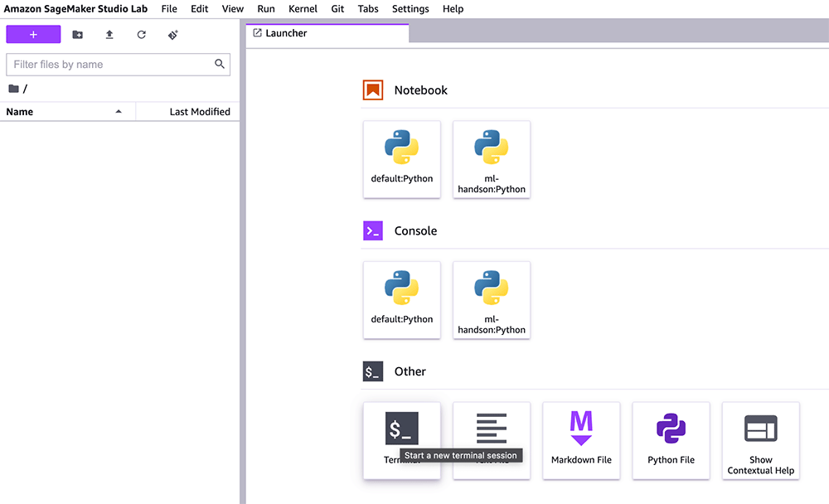Click the upload files icon

coord(109,35)
